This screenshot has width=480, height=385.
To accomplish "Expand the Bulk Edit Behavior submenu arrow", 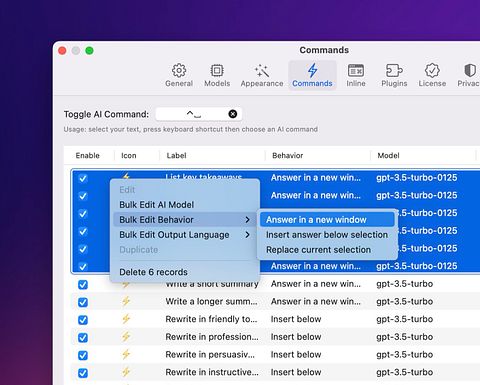I will pos(247,220).
